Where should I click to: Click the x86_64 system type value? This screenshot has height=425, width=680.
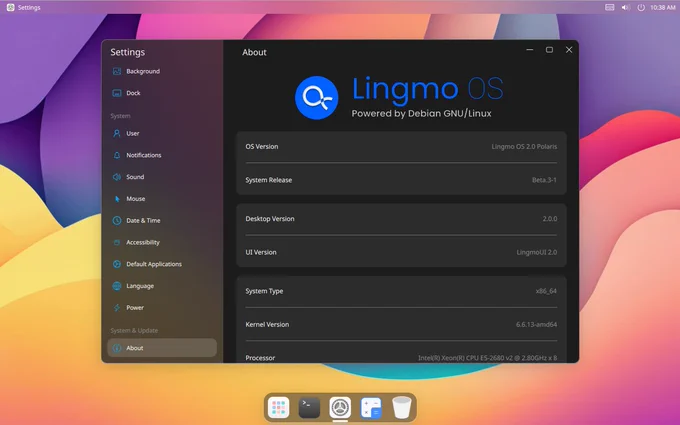[546, 291]
